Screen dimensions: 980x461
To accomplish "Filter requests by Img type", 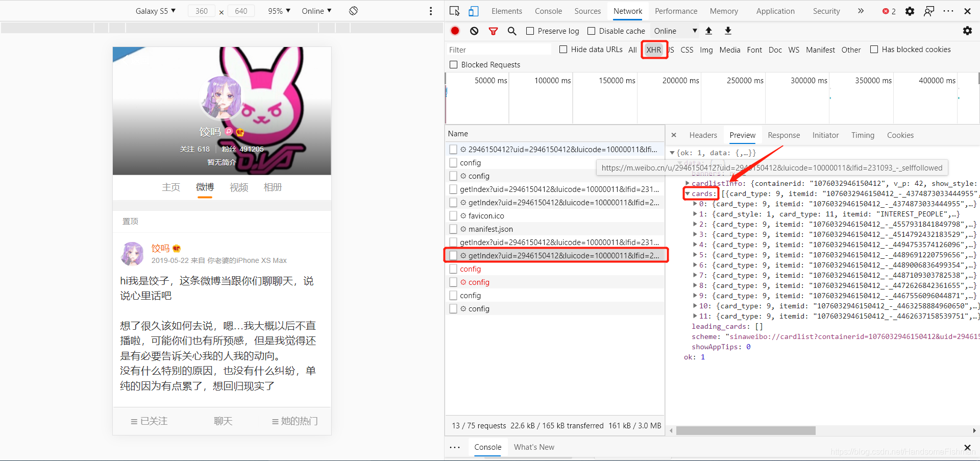I will click(706, 50).
